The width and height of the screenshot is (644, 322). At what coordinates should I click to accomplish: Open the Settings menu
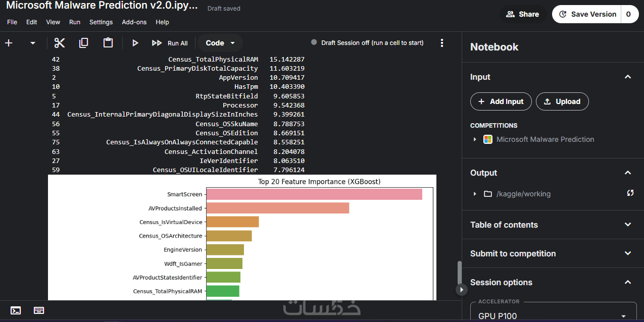tap(101, 22)
